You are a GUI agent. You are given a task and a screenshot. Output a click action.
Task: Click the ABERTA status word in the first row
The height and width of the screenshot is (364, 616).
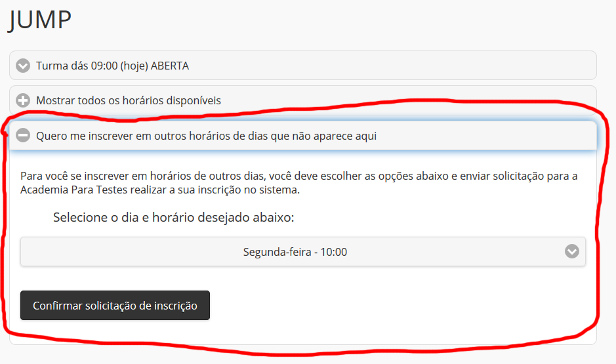tap(169, 66)
